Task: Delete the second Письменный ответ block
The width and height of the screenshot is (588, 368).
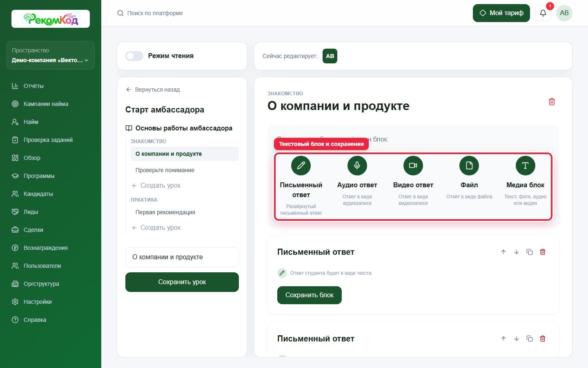Action: tap(543, 339)
